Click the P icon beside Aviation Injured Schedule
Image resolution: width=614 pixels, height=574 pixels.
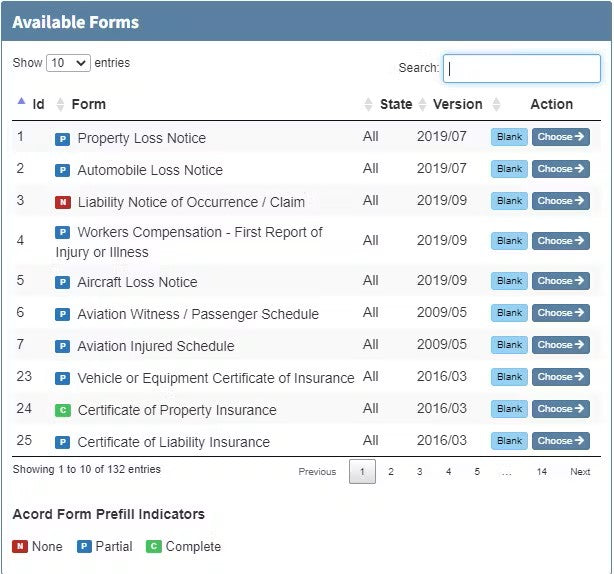pos(62,346)
